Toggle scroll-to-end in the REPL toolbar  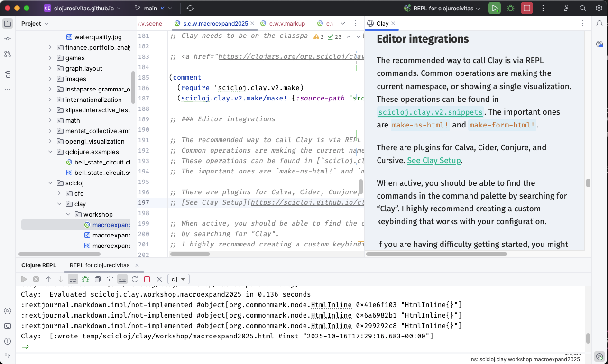[x=122, y=279]
